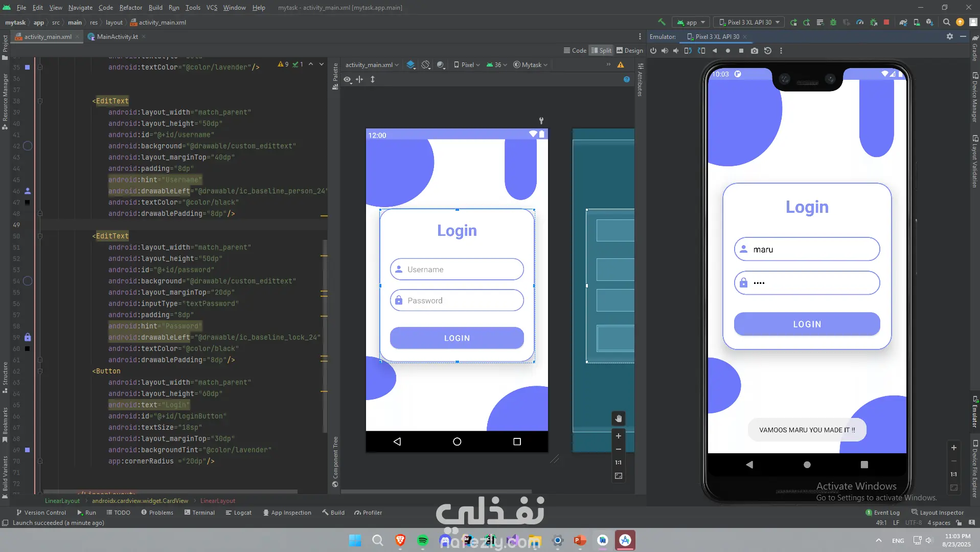The width and height of the screenshot is (980, 552).
Task: Click the orientation icon in design toolbar
Action: 426,65
